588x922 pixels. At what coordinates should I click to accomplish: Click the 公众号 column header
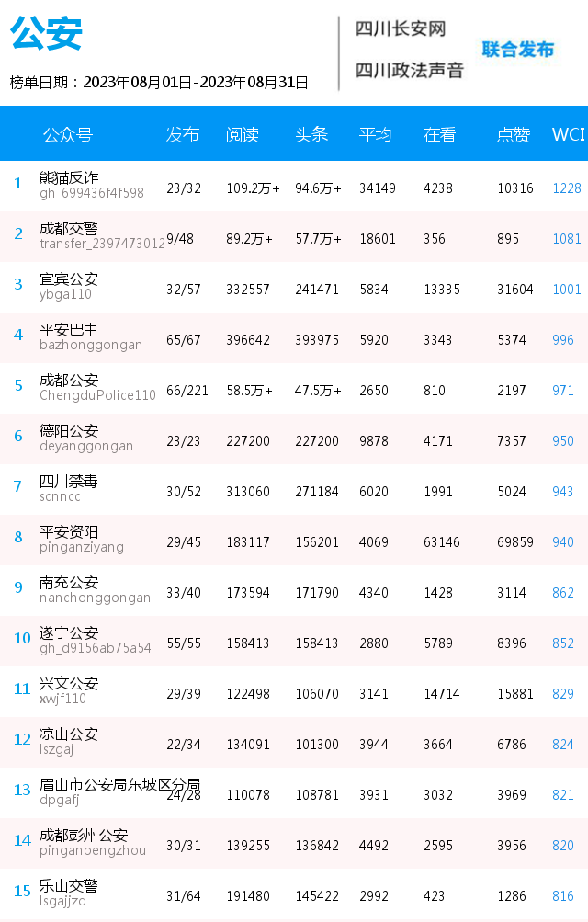68,134
